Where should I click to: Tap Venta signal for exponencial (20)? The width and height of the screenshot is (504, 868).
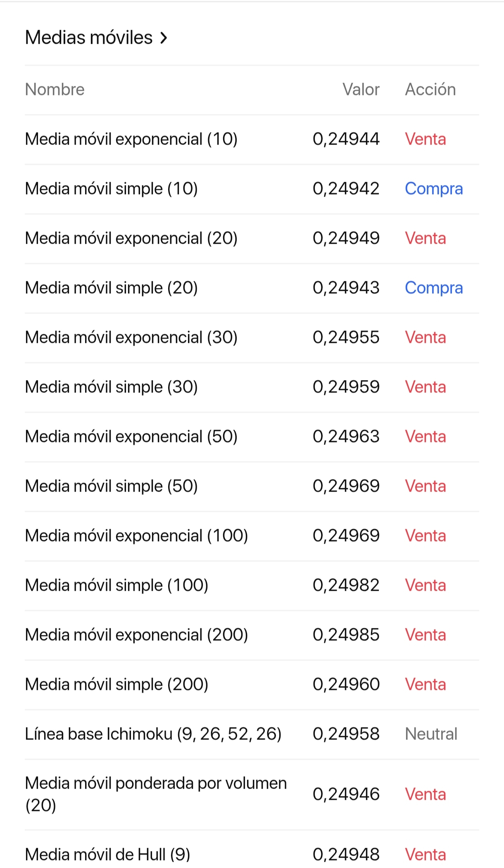(x=426, y=238)
